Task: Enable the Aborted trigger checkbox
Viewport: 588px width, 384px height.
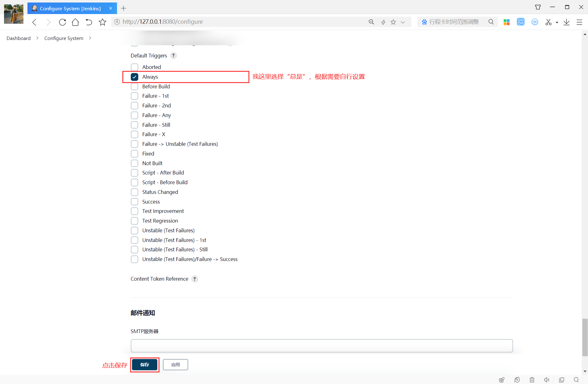Action: pyautogui.click(x=135, y=67)
